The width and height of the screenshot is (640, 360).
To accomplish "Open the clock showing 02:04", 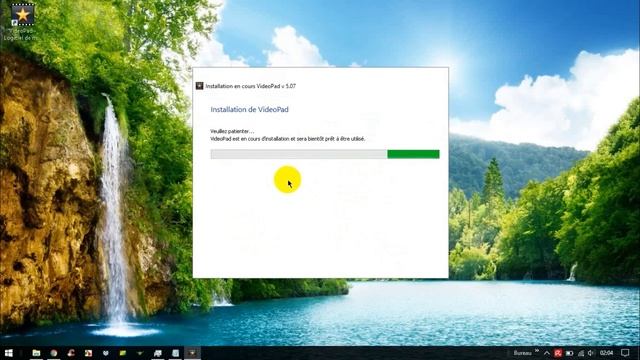I will 607,353.
